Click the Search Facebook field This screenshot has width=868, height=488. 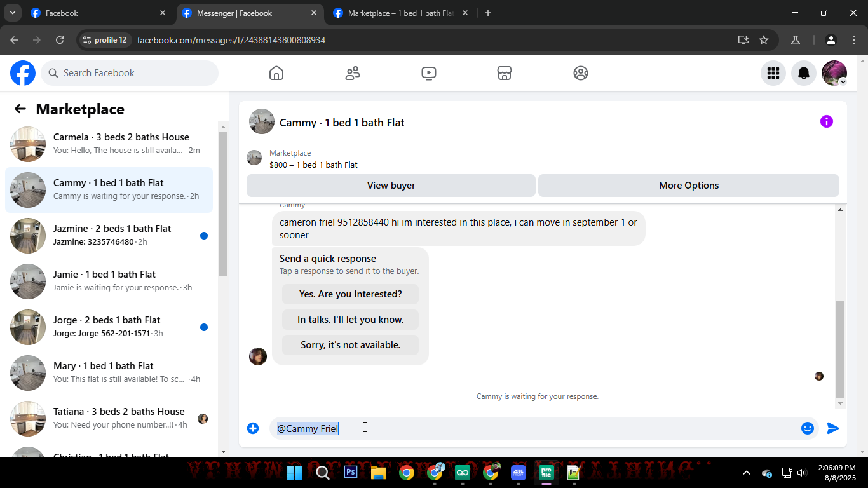tap(130, 73)
